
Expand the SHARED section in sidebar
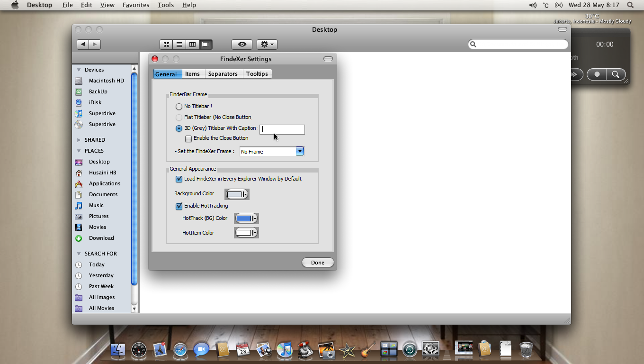[x=79, y=140]
